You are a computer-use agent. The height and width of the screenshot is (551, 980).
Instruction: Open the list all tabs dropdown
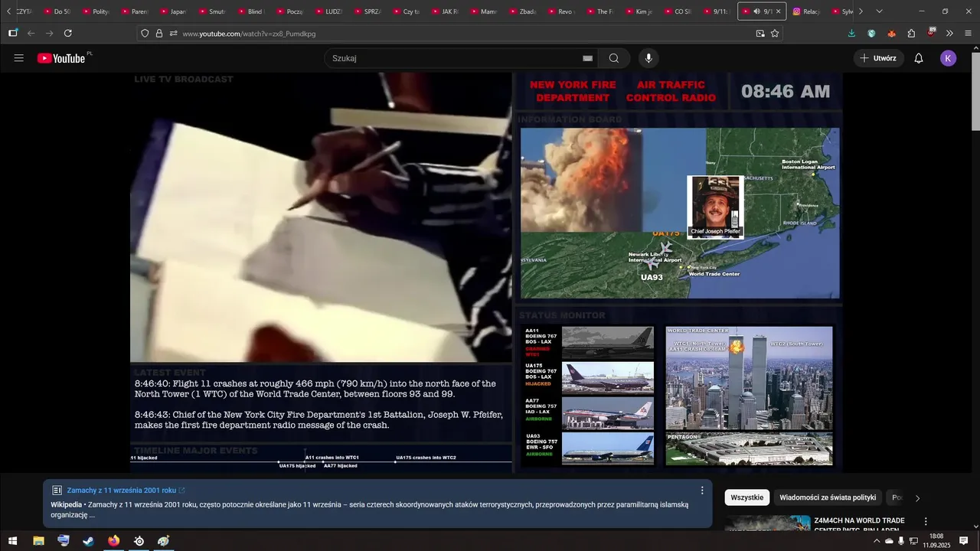[879, 11]
